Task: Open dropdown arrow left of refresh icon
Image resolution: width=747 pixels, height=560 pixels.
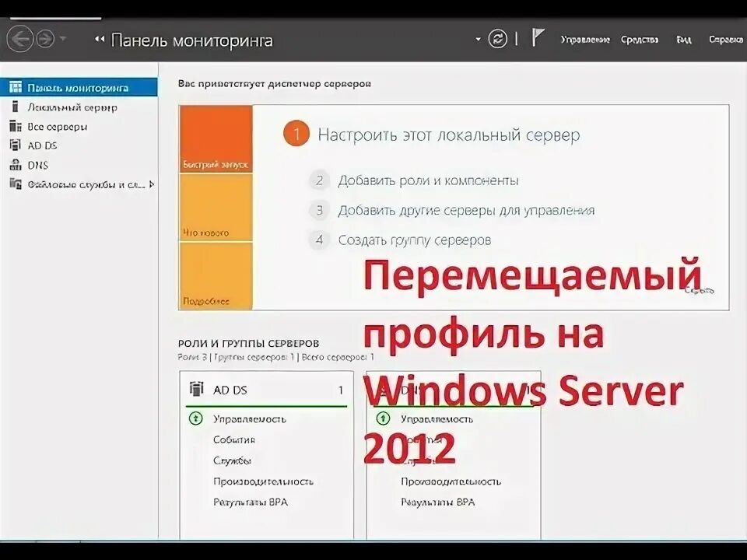Action: [478, 39]
